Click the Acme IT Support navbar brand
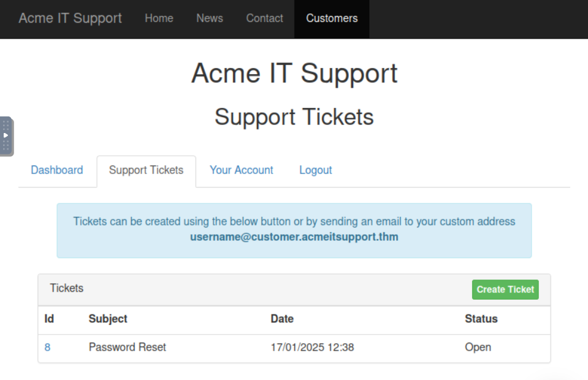The height and width of the screenshot is (380, 588). pyautogui.click(x=70, y=18)
